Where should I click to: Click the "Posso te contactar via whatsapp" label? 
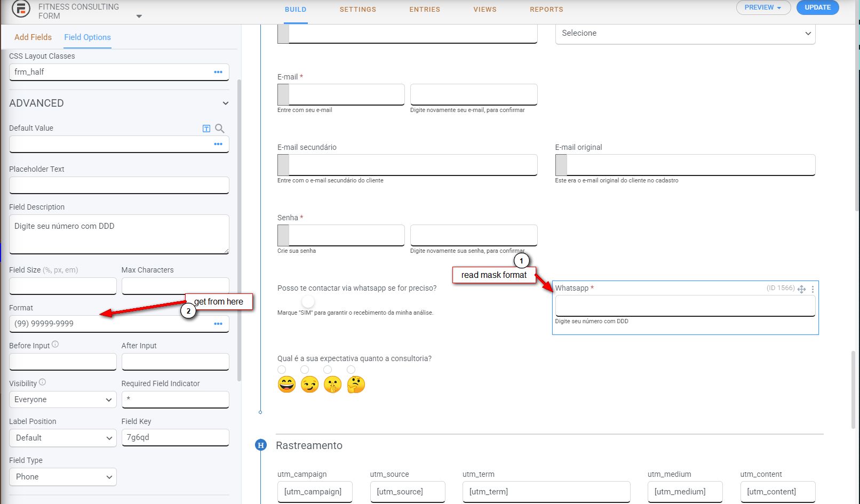[x=357, y=288]
